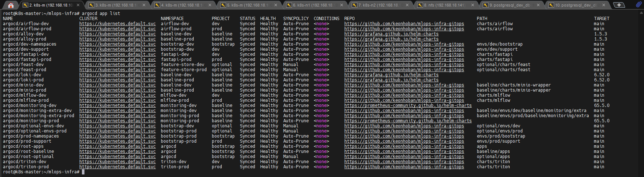
Task: Click the terminal cursor at bottom prompt
Action: [x=83, y=172]
